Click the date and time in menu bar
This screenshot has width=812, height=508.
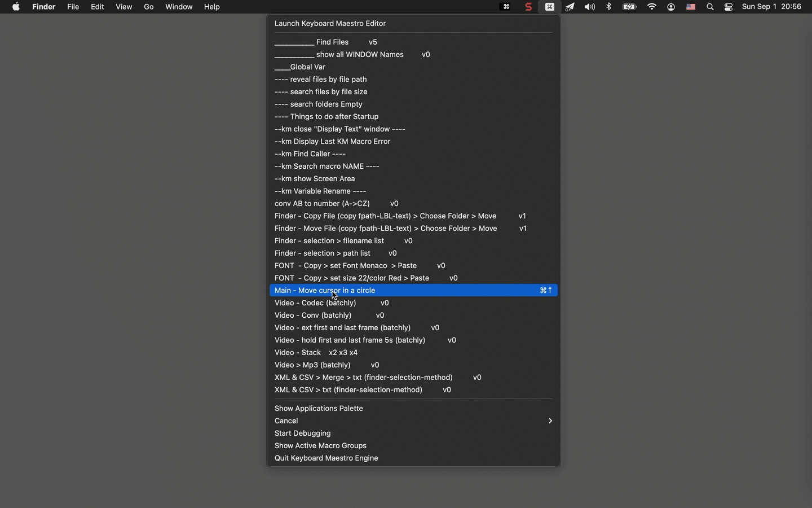[772, 7]
